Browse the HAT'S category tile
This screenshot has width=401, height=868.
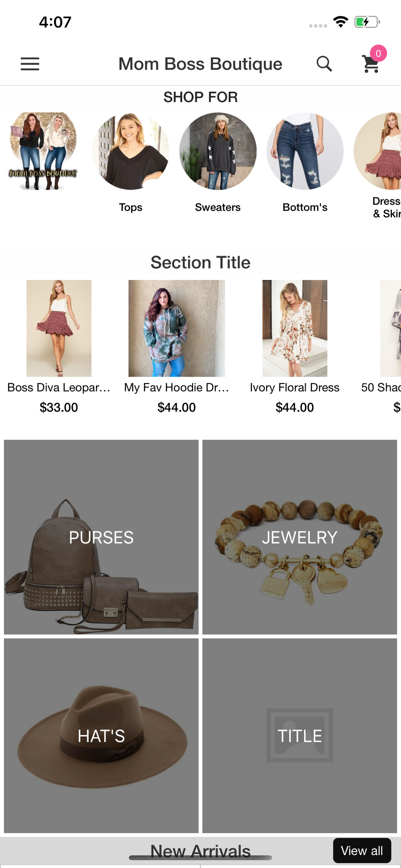[101, 735]
